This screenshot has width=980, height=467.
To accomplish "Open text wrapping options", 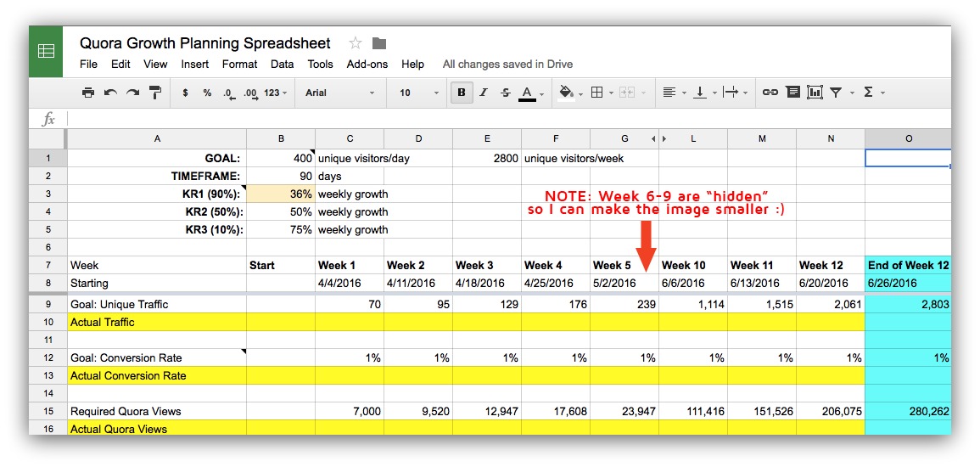I will pos(730,93).
